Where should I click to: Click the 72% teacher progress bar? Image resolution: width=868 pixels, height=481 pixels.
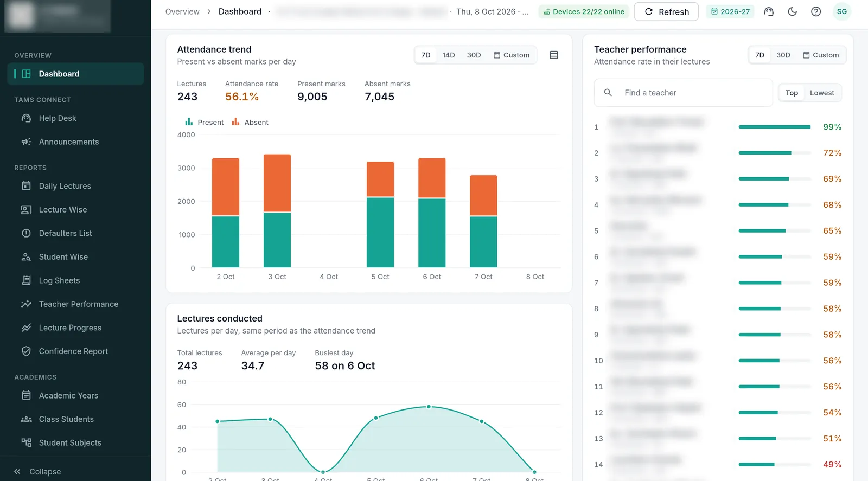coord(775,153)
